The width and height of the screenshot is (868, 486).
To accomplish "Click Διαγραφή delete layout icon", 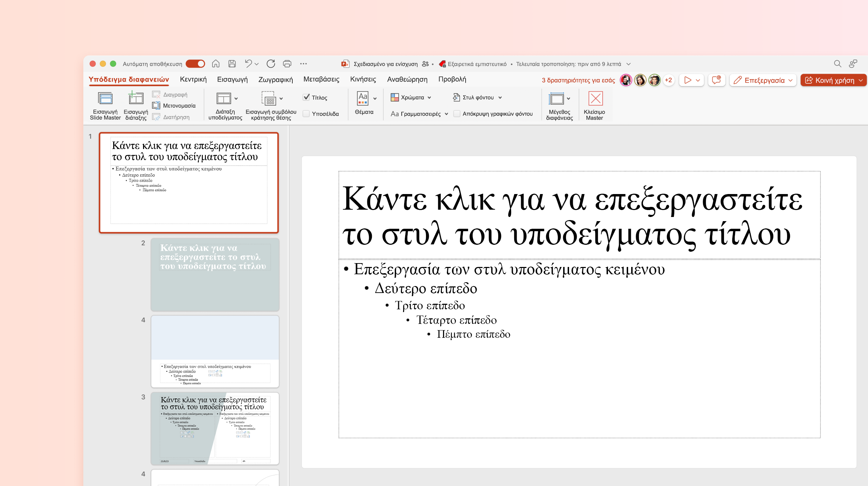I will (156, 94).
